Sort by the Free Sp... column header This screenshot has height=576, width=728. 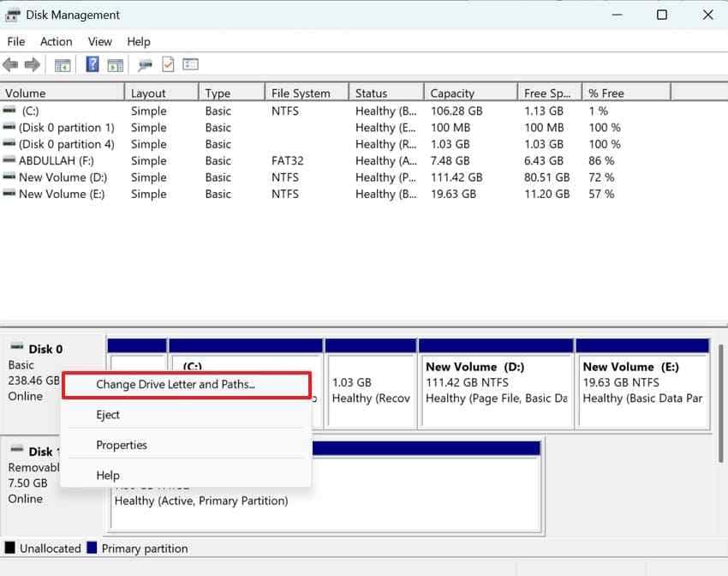tap(550, 93)
